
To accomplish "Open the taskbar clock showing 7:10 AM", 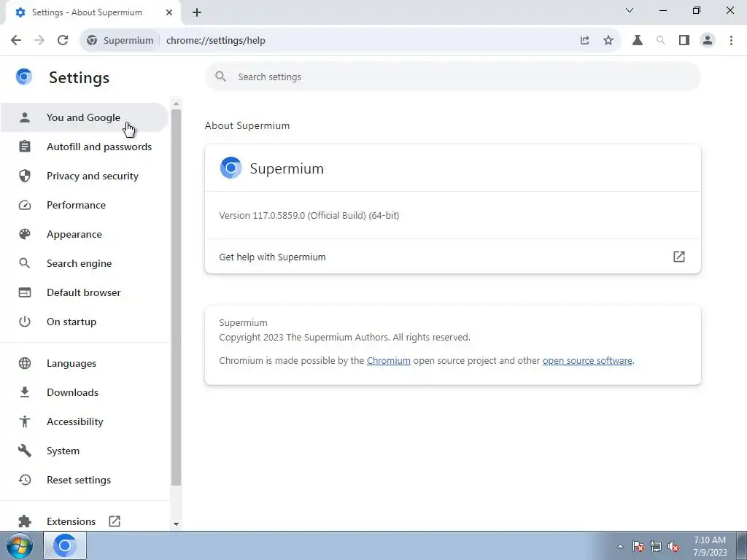I will click(x=710, y=546).
